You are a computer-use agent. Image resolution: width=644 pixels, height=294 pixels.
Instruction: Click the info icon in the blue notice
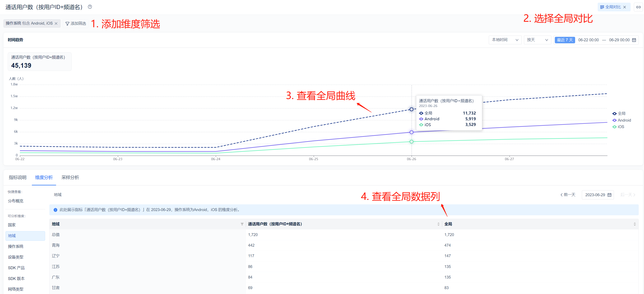tap(55, 210)
